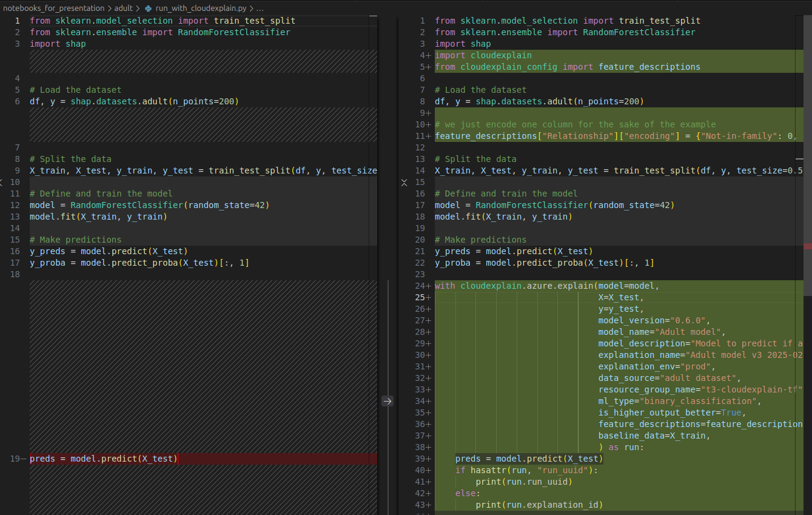Click the 'ml_type="binary_classification"' line
812x515 pixels.
[679, 401]
